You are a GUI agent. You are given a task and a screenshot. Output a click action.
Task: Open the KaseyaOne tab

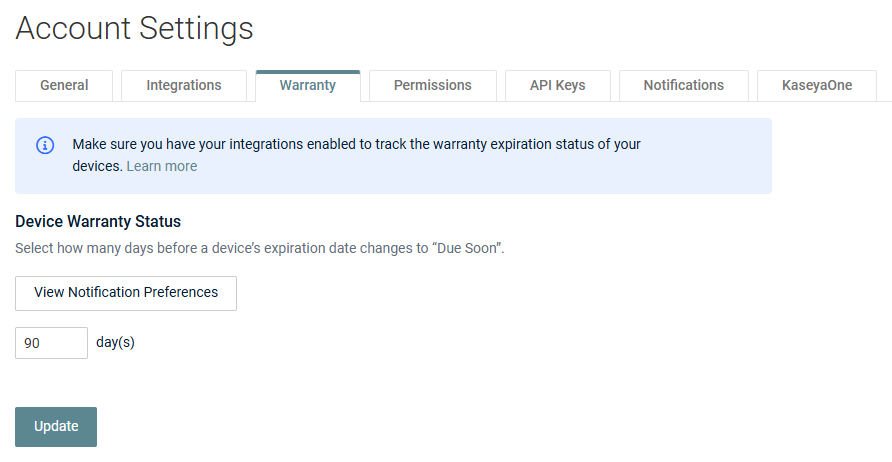click(x=817, y=85)
